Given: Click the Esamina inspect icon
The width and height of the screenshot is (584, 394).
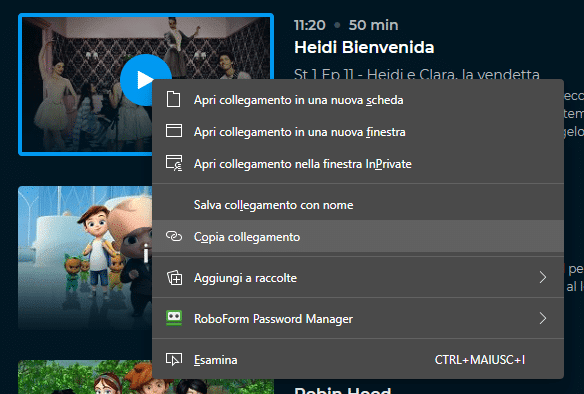Looking at the screenshot, I should (x=174, y=359).
